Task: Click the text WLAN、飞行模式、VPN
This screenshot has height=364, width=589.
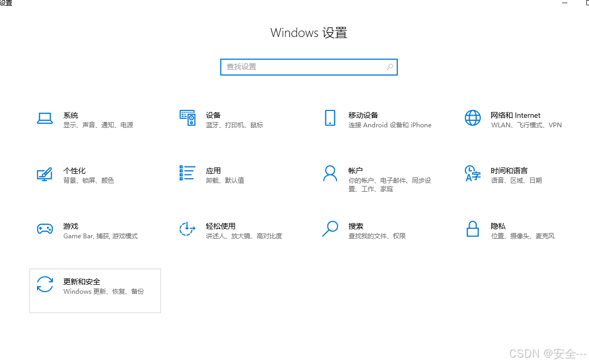Action: [x=526, y=125]
